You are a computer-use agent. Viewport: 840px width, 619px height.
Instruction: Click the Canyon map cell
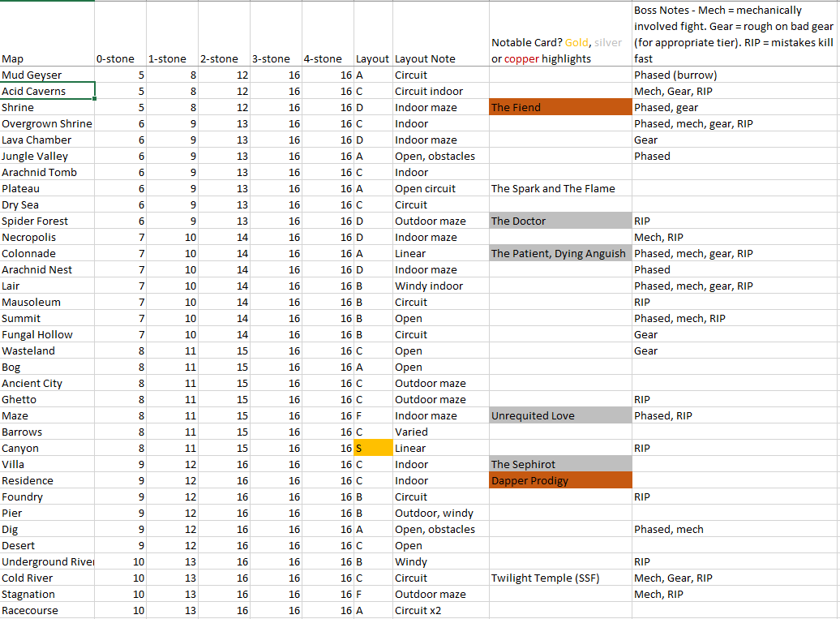point(47,448)
